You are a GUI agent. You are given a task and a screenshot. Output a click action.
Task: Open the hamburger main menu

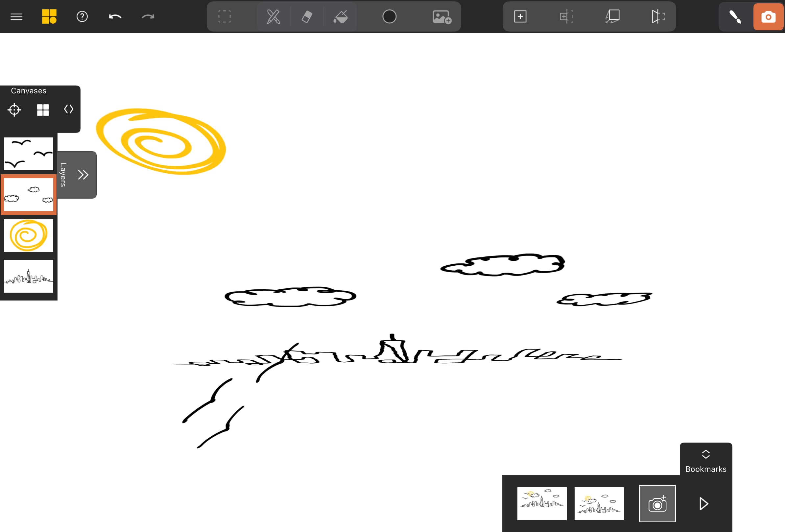[x=16, y=16]
